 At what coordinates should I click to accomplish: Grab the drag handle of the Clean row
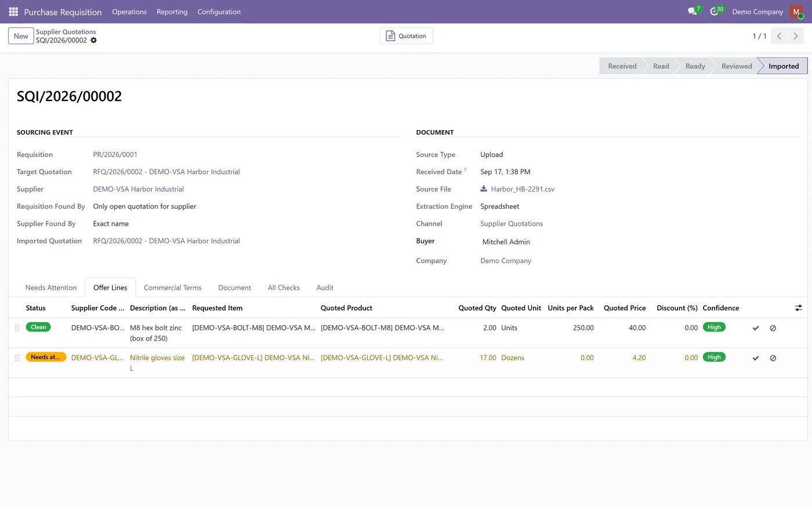pyautogui.click(x=17, y=328)
